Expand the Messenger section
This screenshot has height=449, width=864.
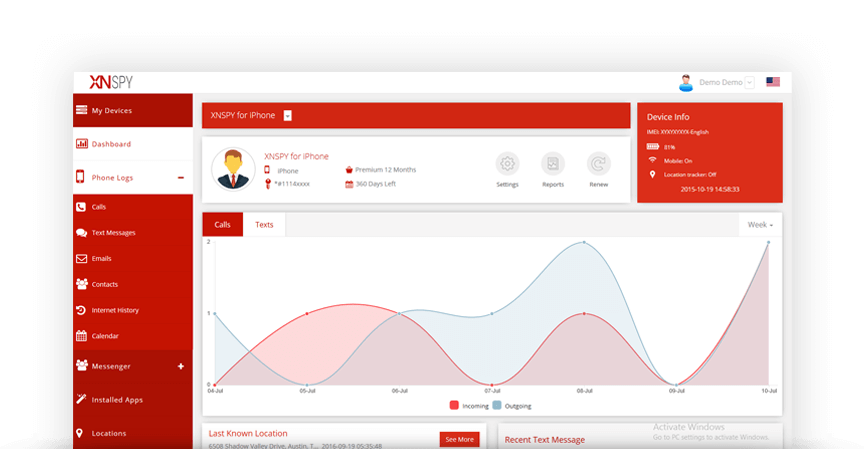pyautogui.click(x=181, y=366)
